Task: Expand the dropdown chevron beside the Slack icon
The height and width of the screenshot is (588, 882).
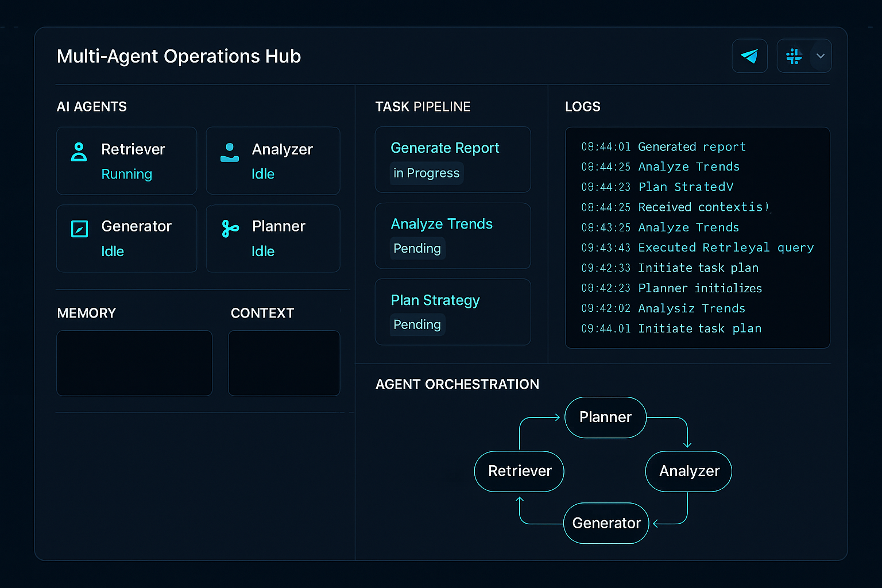Action: [821, 56]
